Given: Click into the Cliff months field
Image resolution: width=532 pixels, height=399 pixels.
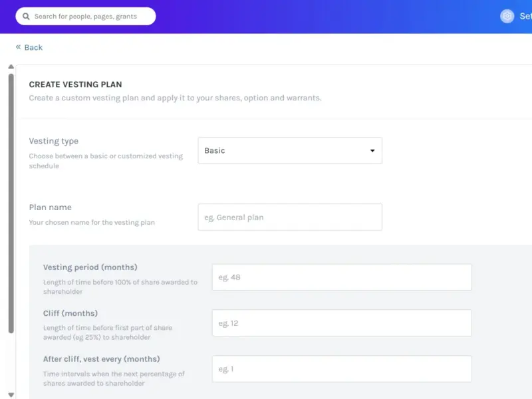Looking at the screenshot, I should pyautogui.click(x=342, y=323).
